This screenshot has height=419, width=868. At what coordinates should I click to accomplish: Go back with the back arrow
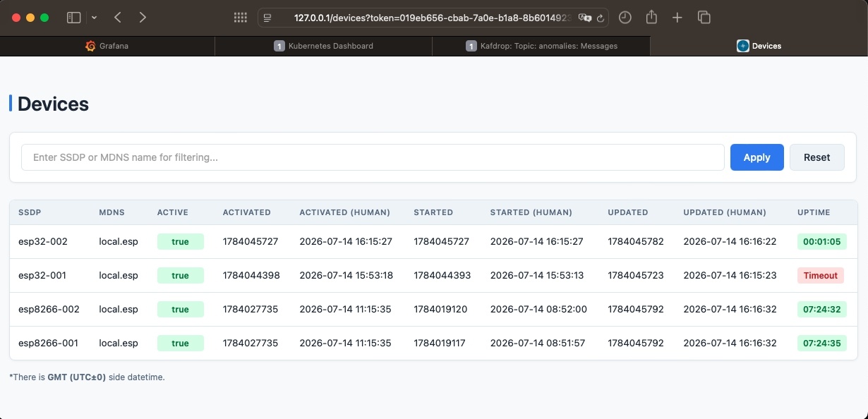coord(118,18)
